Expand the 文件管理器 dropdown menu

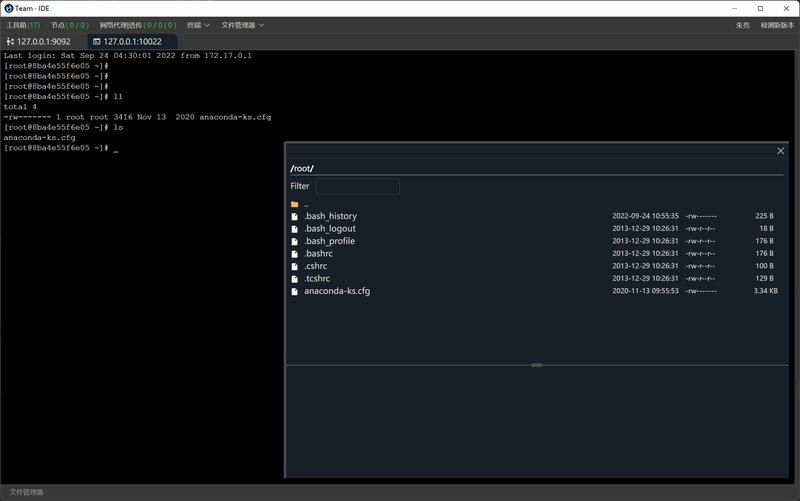click(242, 25)
